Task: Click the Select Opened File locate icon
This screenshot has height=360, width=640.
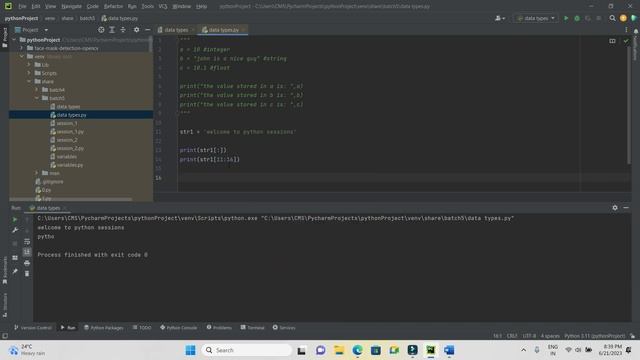Action: 101,30
